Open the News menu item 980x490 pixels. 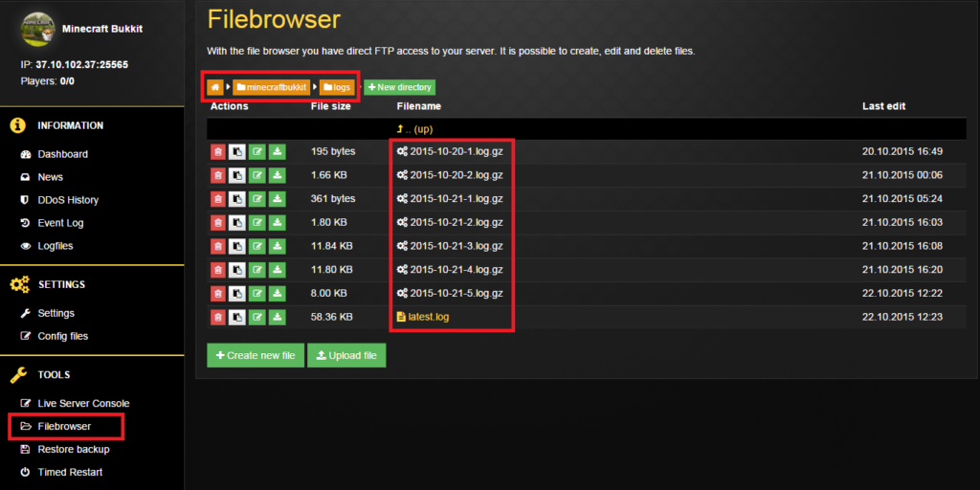coord(50,177)
